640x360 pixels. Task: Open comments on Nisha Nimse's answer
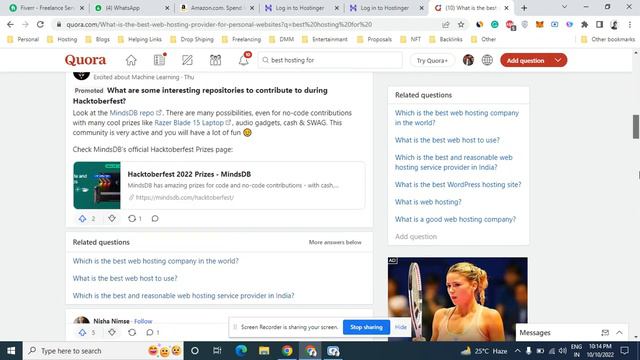(x=150, y=333)
